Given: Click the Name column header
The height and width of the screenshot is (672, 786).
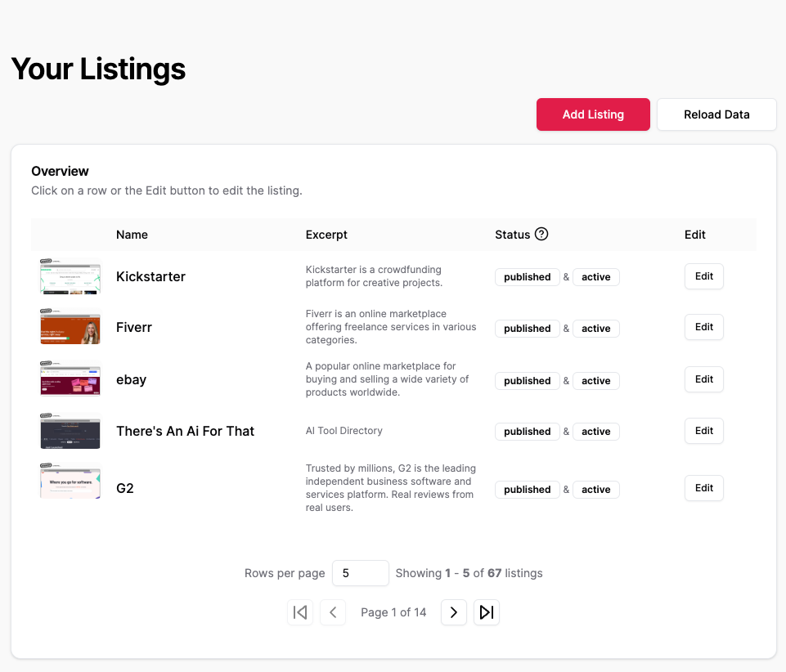Looking at the screenshot, I should coord(132,235).
